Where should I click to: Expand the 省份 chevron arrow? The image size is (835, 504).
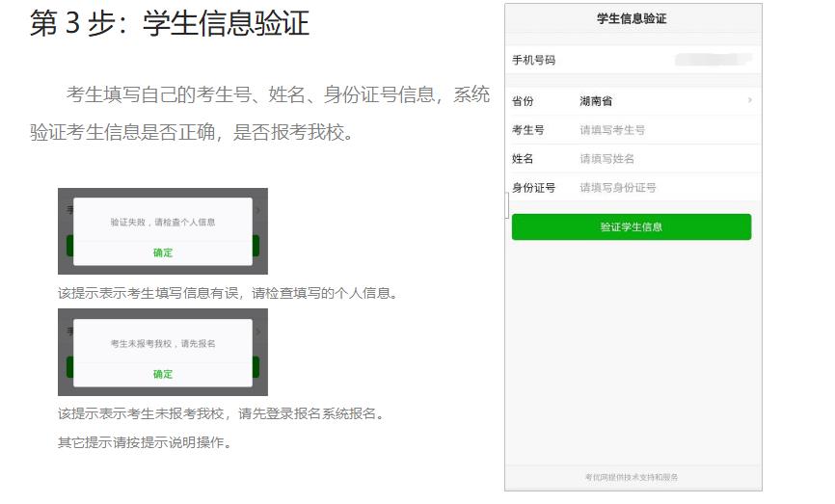pos(749,100)
